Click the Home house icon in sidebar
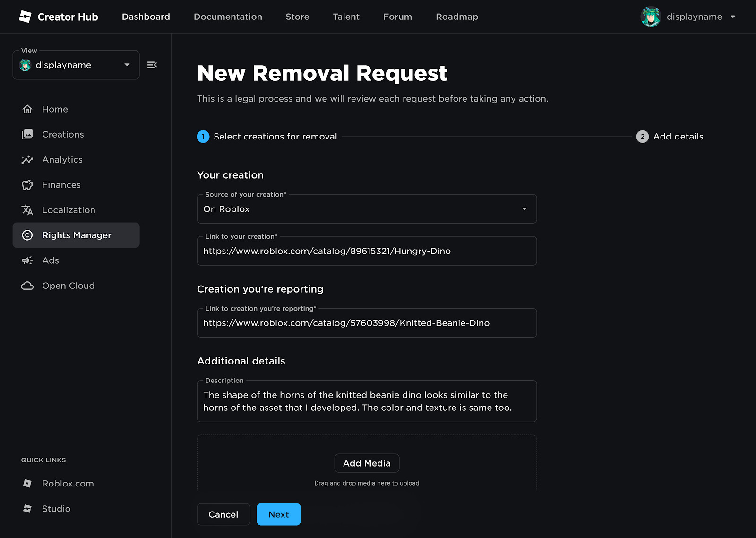 coord(27,109)
